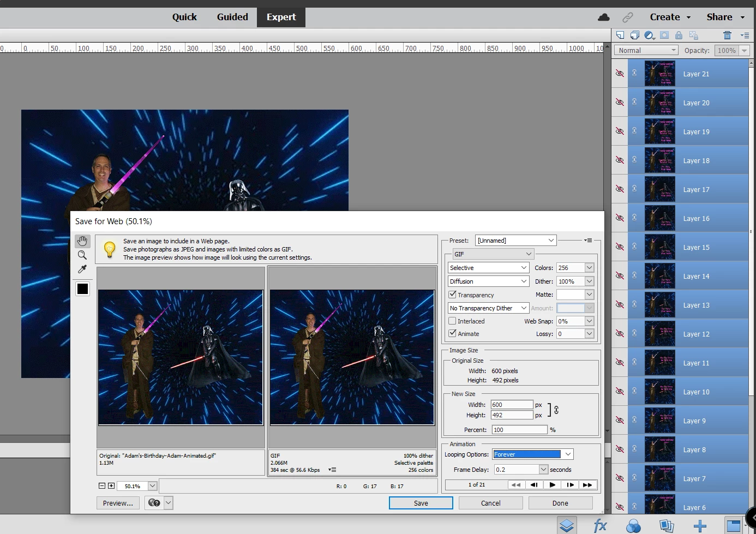Image resolution: width=756 pixels, height=534 pixels.
Task: Open the Styles panel icon
Action: tap(667, 525)
